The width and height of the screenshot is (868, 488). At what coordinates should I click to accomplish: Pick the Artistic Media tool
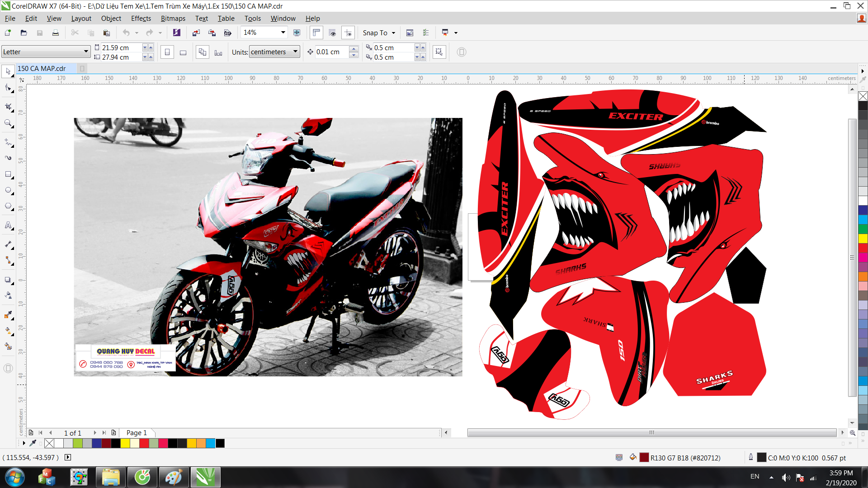click(8, 158)
